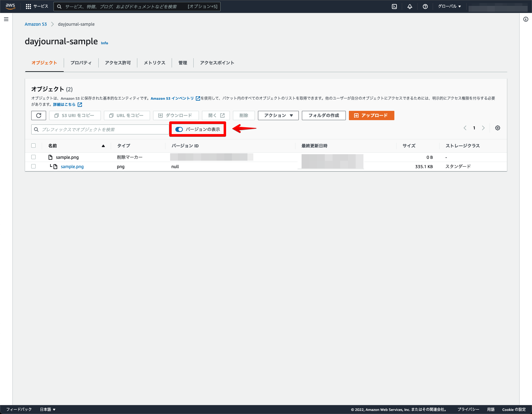Click the null version ID cell
This screenshot has width=532, height=414.
[x=175, y=167]
